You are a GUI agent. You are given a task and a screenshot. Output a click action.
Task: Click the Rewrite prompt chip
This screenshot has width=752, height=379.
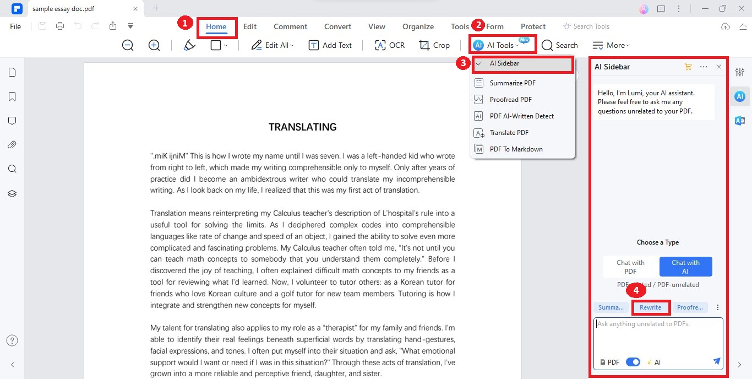tap(650, 308)
